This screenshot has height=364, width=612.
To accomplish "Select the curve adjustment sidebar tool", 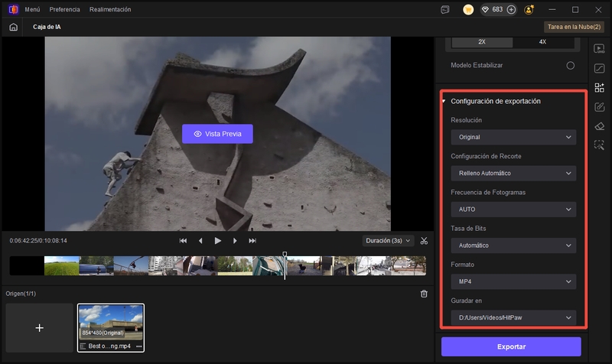I will tap(599, 68).
